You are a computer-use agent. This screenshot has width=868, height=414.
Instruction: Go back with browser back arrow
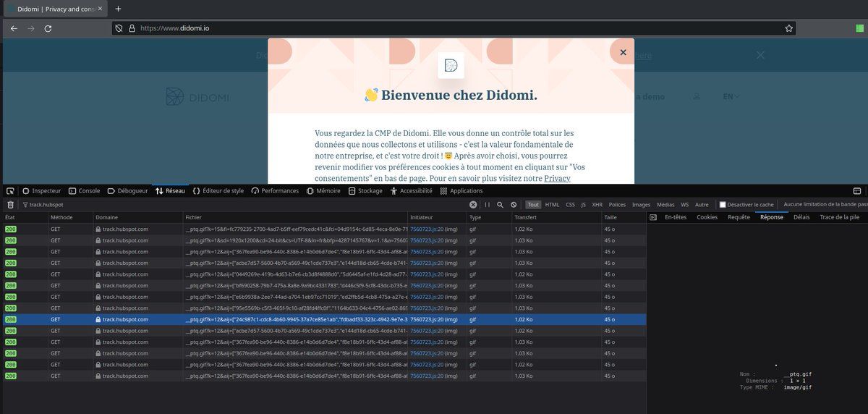14,28
